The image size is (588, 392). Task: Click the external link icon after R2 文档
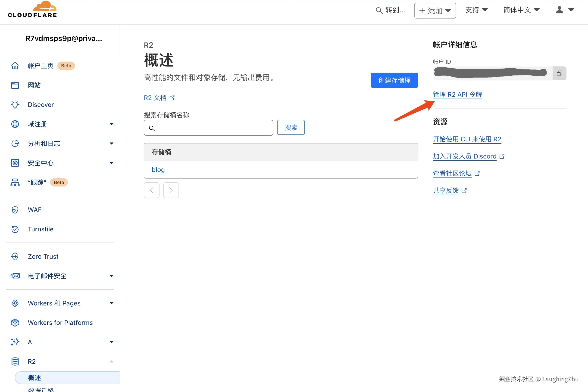[172, 98]
